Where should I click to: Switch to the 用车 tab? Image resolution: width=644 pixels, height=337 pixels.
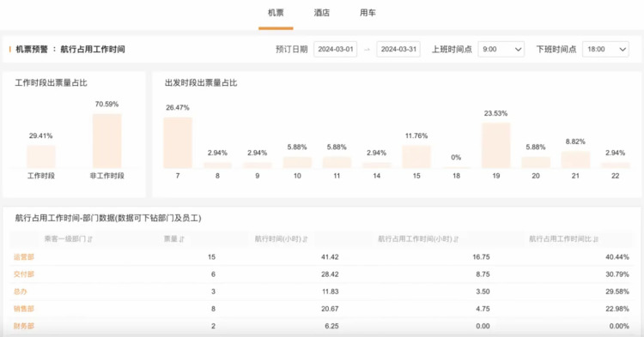click(x=368, y=13)
